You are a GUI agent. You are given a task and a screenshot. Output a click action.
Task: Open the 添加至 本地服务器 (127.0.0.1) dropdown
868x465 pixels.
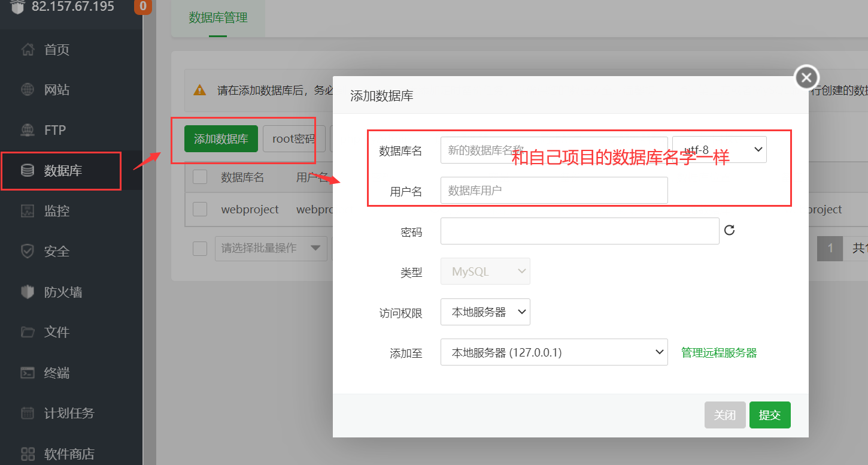[x=554, y=352]
